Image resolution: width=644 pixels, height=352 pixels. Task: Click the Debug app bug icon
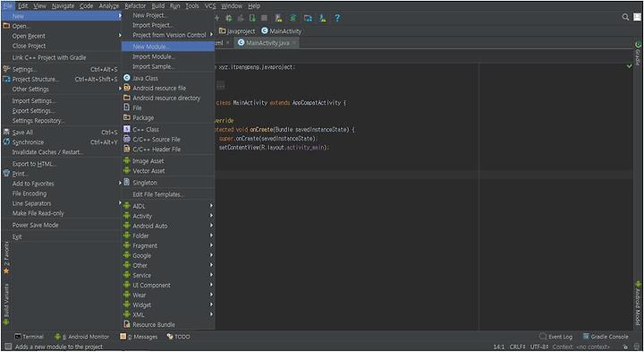pos(229,18)
